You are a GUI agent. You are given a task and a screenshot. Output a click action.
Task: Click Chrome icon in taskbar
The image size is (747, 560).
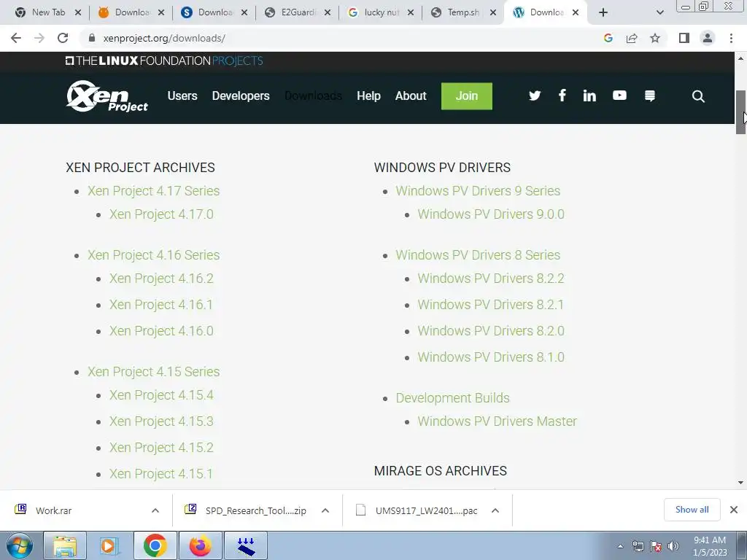point(155,545)
